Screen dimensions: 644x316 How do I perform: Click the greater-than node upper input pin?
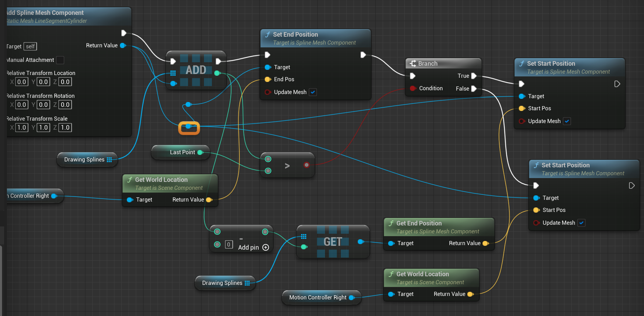tap(268, 159)
